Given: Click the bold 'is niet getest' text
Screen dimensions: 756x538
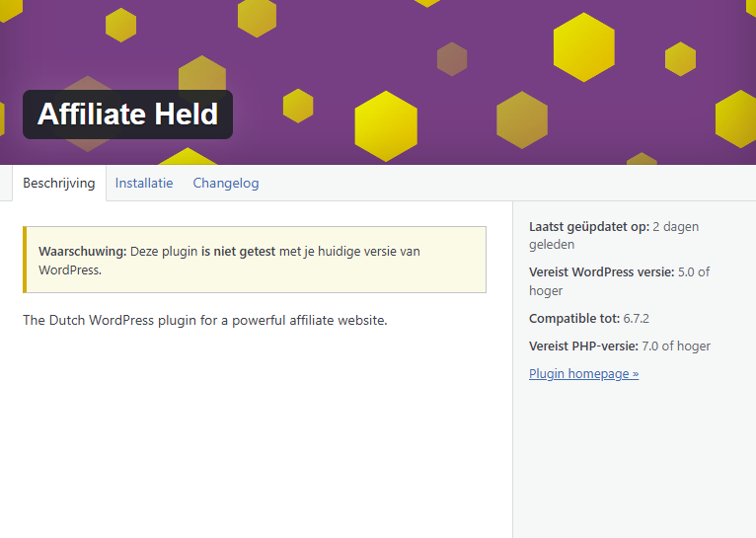Looking at the screenshot, I should (238, 251).
